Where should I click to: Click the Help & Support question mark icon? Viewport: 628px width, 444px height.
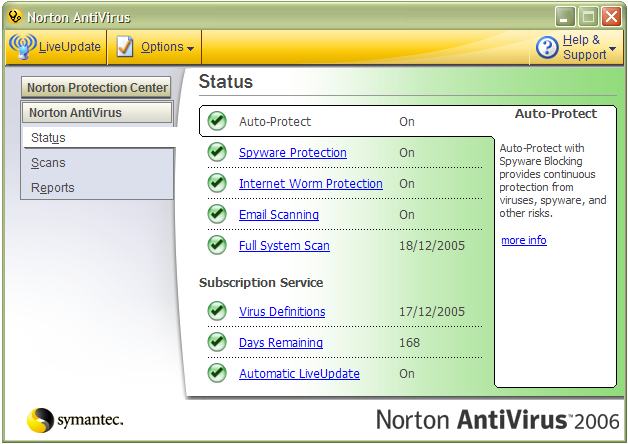click(x=547, y=47)
